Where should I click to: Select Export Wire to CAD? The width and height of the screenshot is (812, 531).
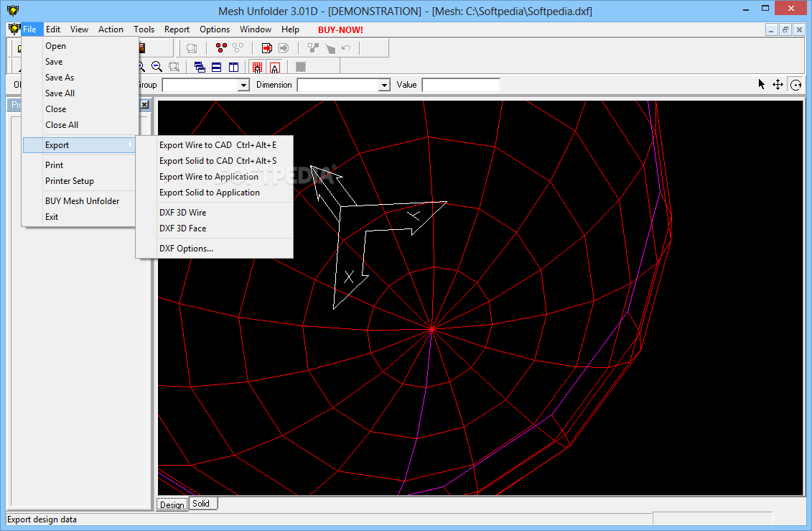pyautogui.click(x=215, y=145)
